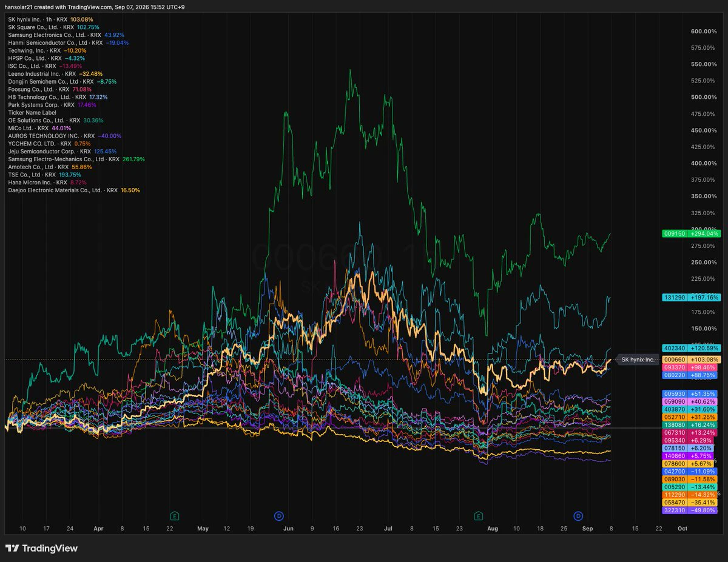
Task: Click the Oct label on the time axis
Action: (682, 529)
